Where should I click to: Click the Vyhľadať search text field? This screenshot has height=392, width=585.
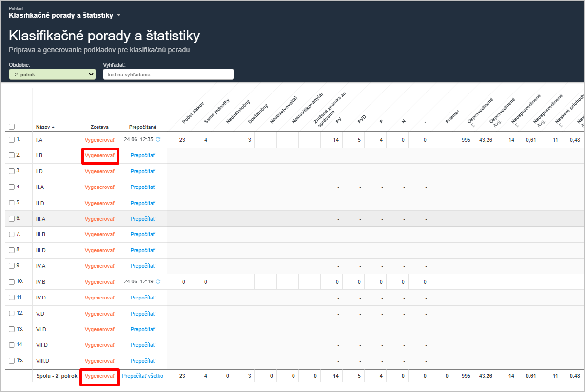(168, 75)
